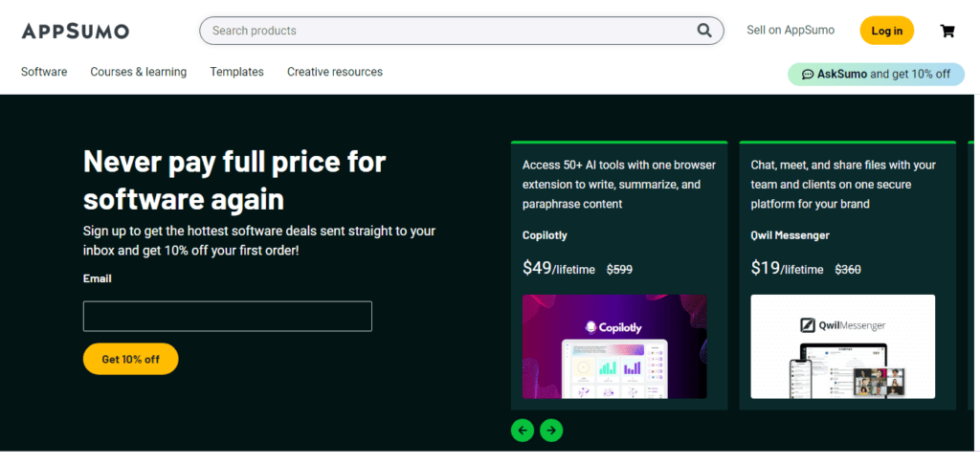Open the Software menu
The height and width of the screenshot is (465, 980).
[44, 72]
